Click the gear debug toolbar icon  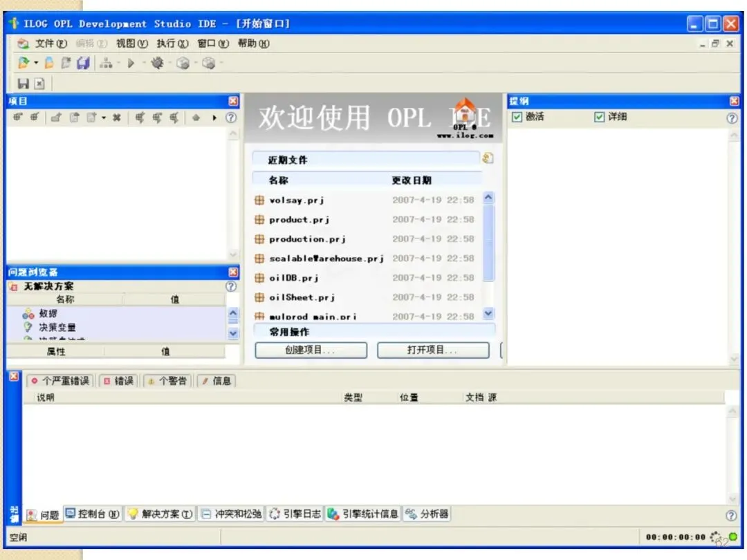[x=157, y=63]
